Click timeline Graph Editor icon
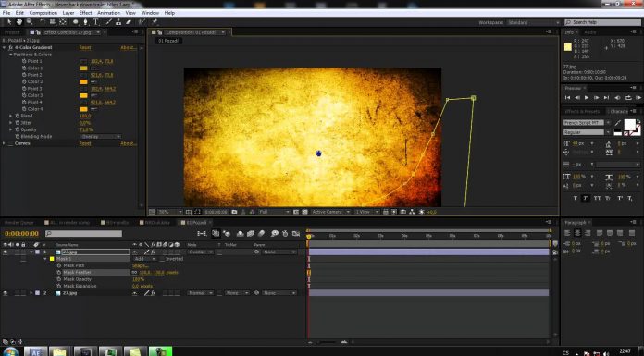644x356 pixels. (296, 234)
